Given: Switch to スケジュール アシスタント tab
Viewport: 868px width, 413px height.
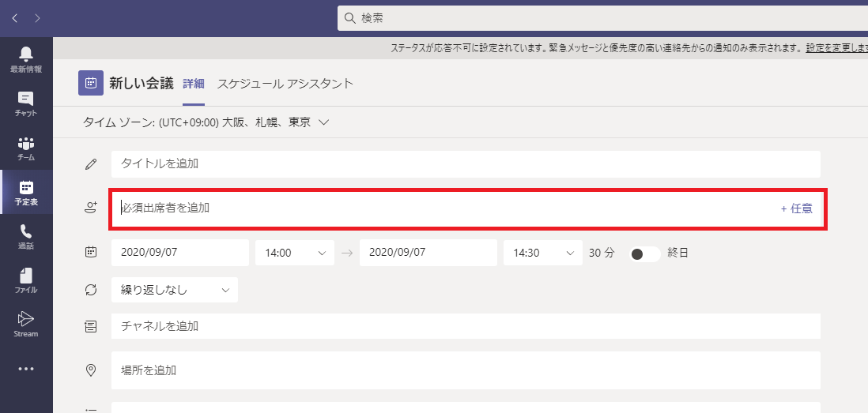Looking at the screenshot, I should click(x=285, y=84).
